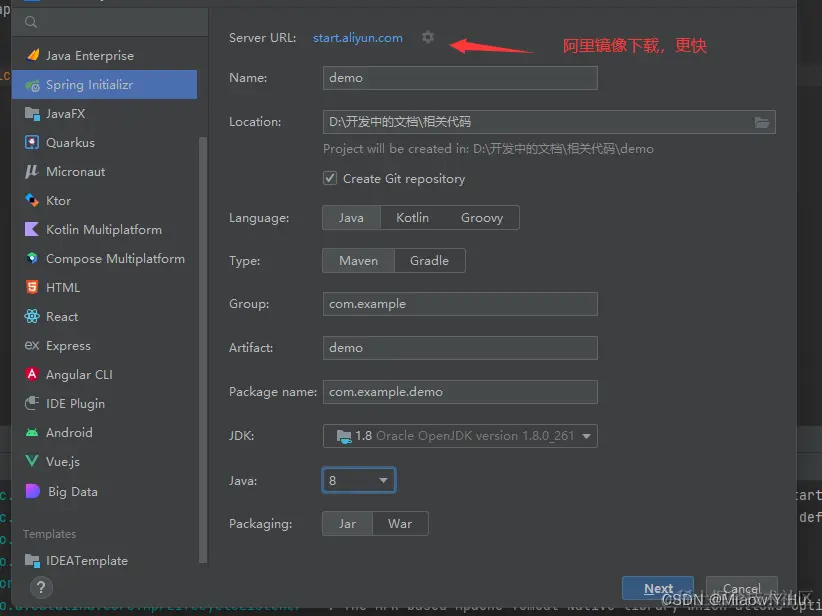The width and height of the screenshot is (822, 616).
Task: Click the Kotlin Multiplatform K icon
Action: coord(33,230)
